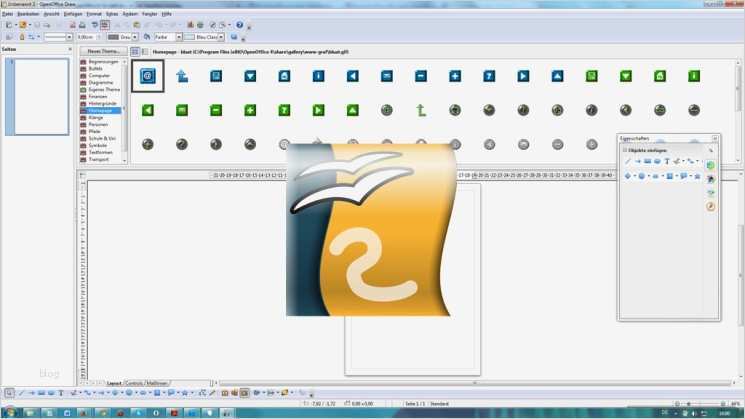Open the Windows Start menu

coord(9,413)
